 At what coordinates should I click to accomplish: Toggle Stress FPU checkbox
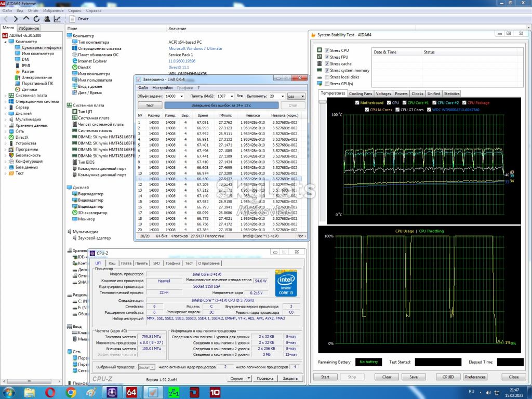(x=327, y=57)
